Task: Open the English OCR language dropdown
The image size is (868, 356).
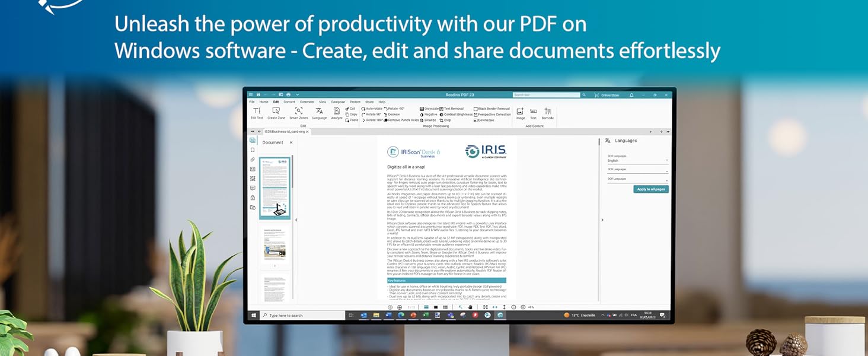Action: (637, 161)
